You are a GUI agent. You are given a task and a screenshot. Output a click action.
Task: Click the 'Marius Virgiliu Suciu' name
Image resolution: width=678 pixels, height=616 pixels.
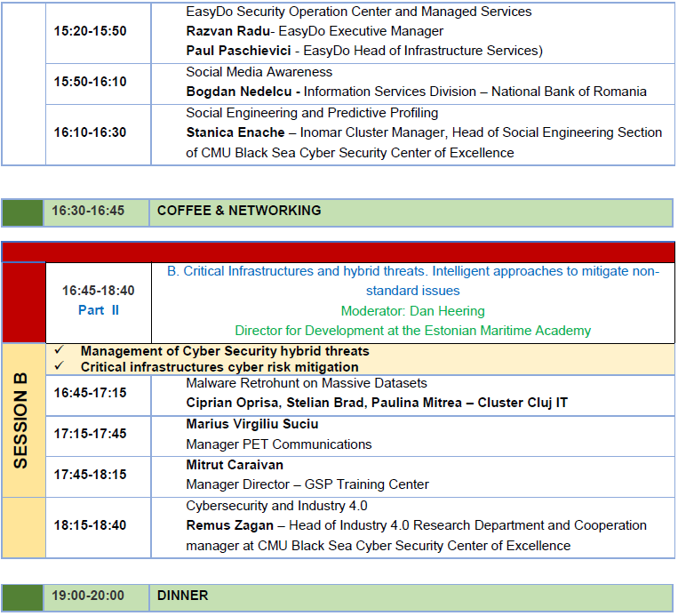point(252,424)
